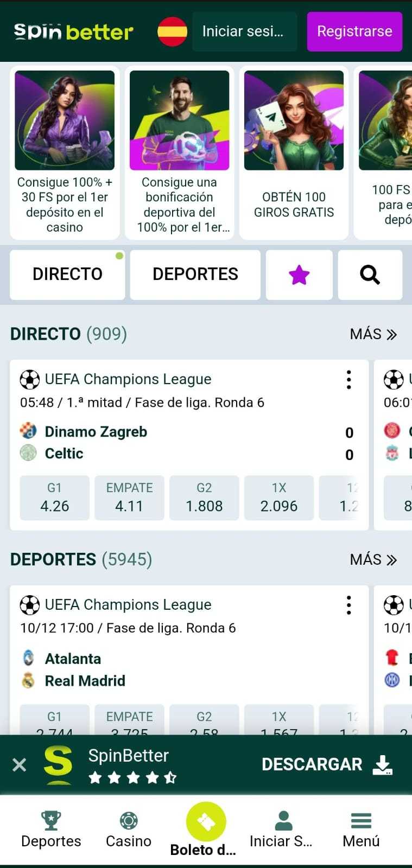Dismiss the SpinBetter app download banner
This screenshot has height=868, width=412.
pos(20,765)
